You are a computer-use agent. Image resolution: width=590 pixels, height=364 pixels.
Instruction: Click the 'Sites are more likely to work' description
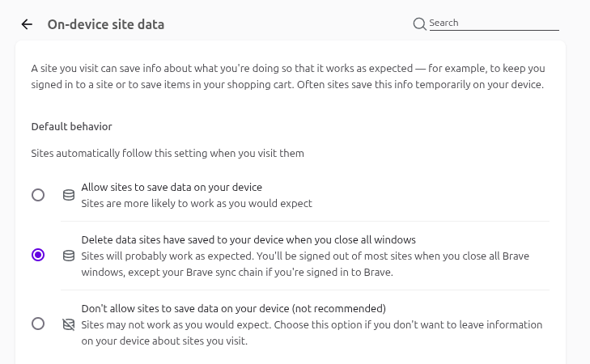pos(197,203)
